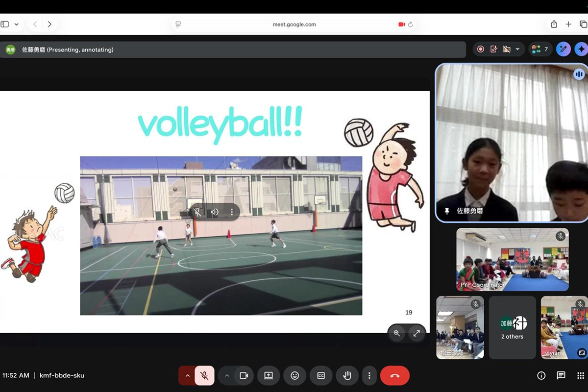Open meeting details info panel
This screenshot has height=392, width=588.
pos(541,376)
